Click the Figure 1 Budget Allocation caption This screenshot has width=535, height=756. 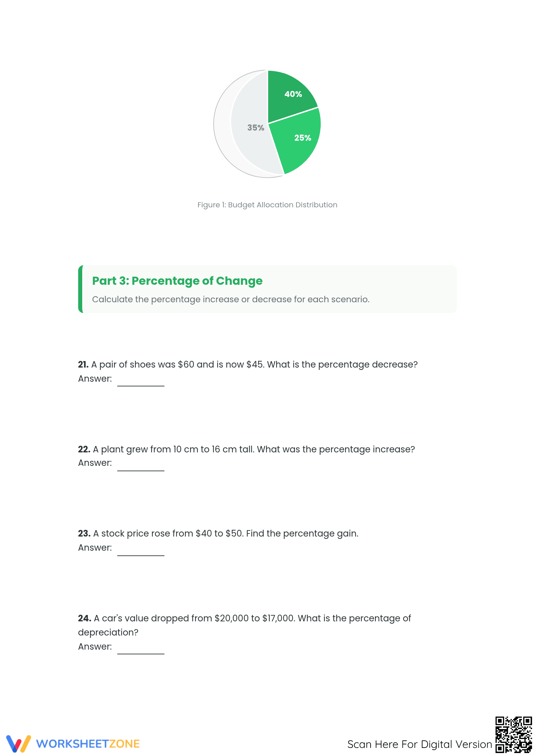(x=267, y=205)
